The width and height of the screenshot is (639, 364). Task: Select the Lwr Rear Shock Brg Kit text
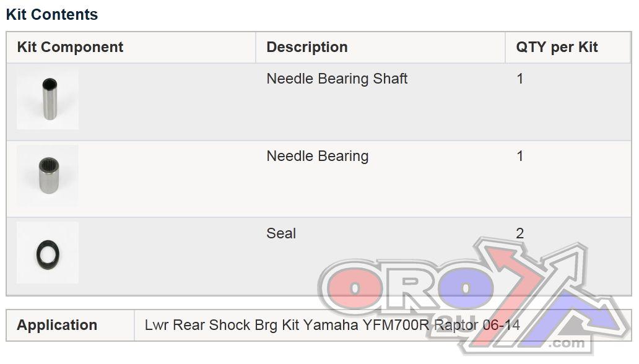248,325
